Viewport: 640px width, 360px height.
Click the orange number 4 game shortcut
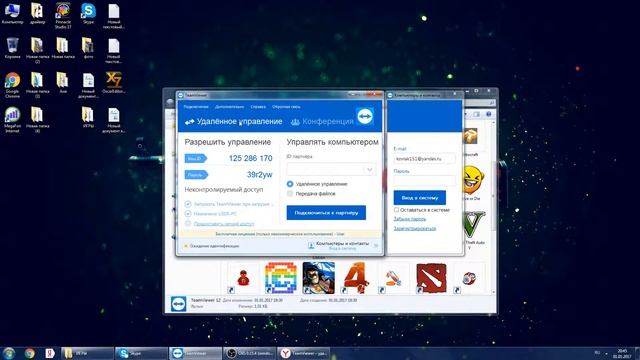click(356, 278)
